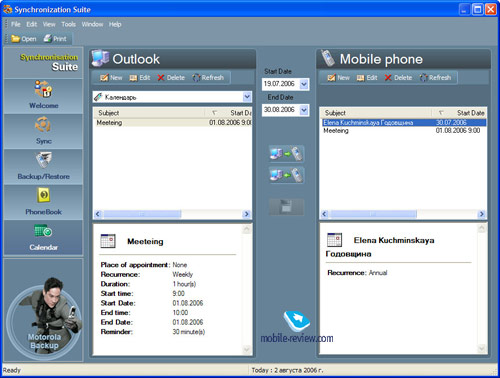Click the Open toolbar button
The width and height of the screenshot is (500, 378).
[x=24, y=39]
